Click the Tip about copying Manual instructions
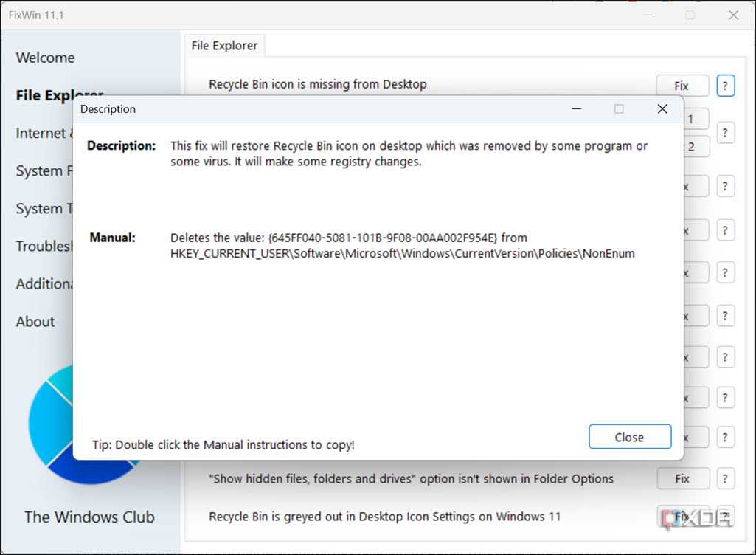 (223, 444)
